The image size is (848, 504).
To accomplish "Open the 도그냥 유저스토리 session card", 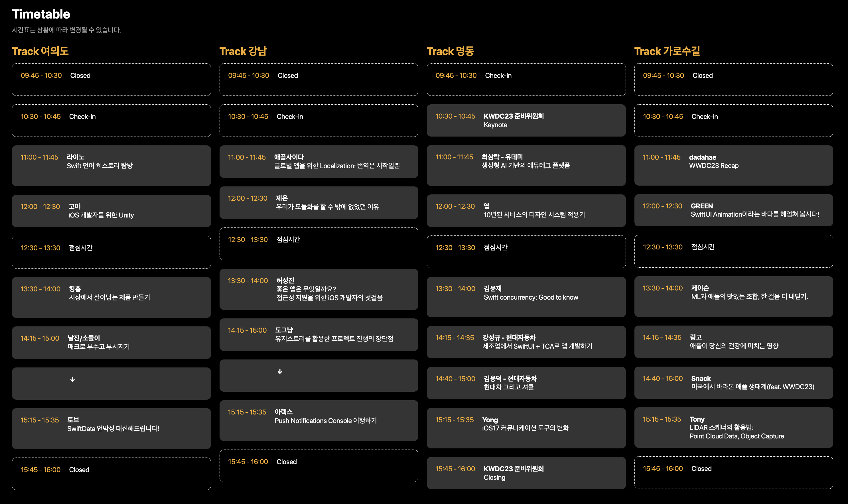I will click(319, 335).
